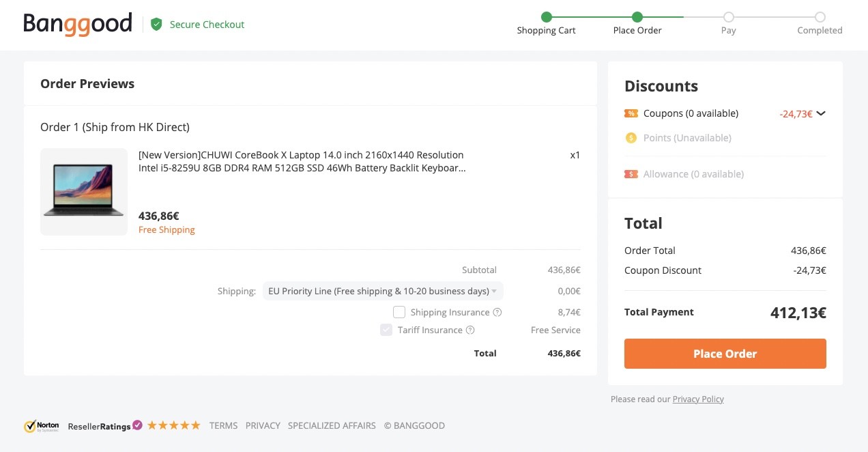Open the Privacy Policy link
This screenshot has width=868, height=452.
click(698, 399)
